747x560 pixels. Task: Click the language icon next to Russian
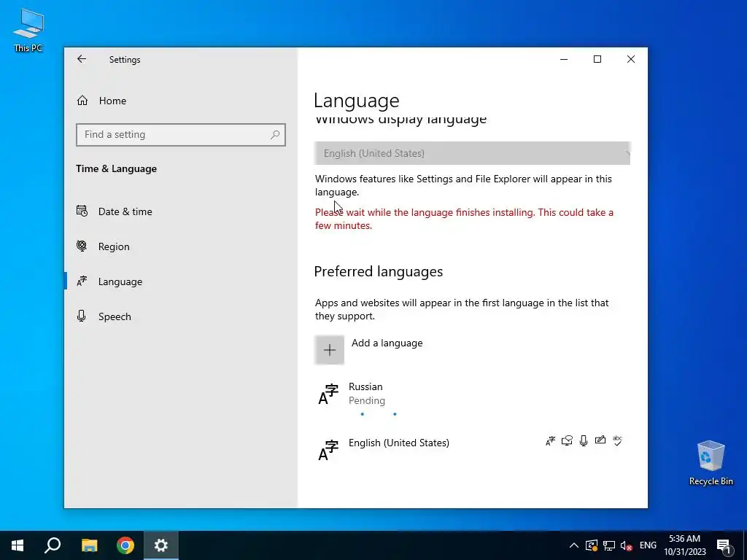[x=328, y=394]
